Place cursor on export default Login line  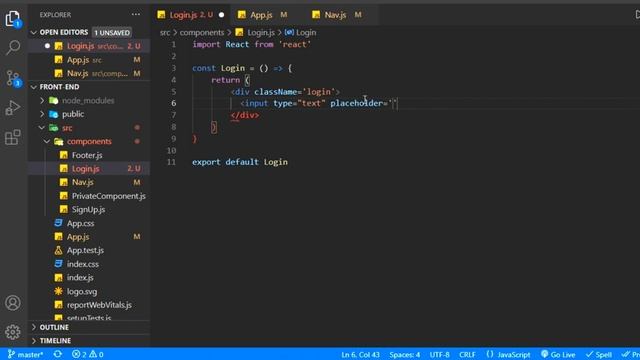pos(240,162)
